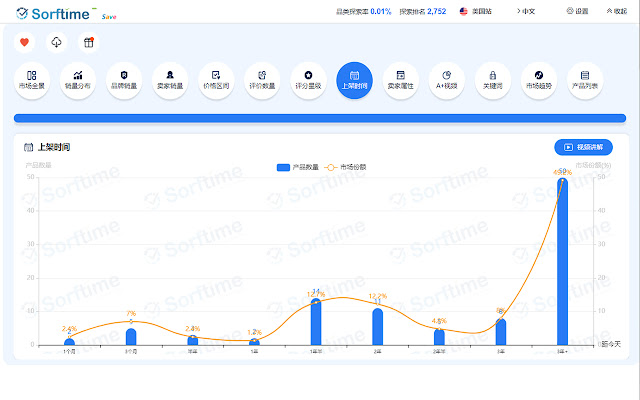Image resolution: width=640 pixels, height=400 pixels.
Task: Open the 市场全景 market overview icon
Action: pyautogui.click(x=31, y=79)
